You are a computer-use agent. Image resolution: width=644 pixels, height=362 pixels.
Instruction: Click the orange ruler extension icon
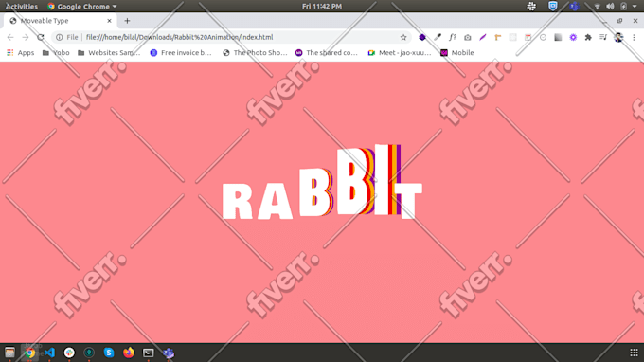coord(498,37)
